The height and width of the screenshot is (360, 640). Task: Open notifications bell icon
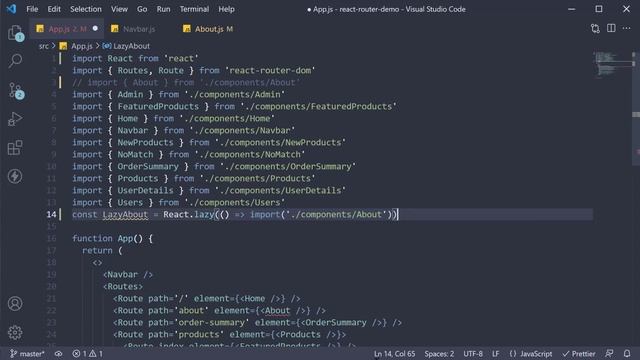pyautogui.click(x=627, y=353)
